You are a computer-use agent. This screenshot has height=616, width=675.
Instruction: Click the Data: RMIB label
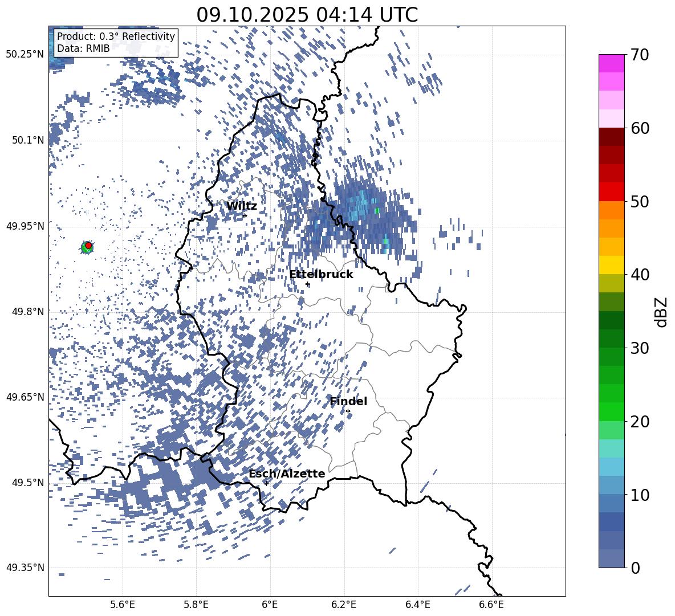83,48
